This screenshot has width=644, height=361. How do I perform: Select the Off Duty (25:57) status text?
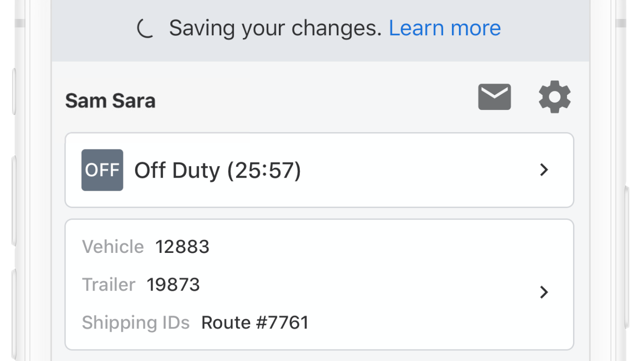pyautogui.click(x=218, y=171)
